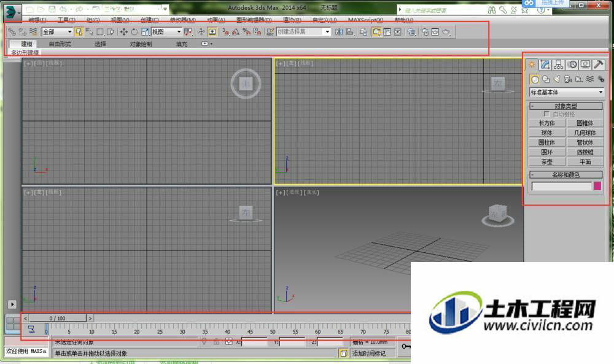This screenshot has width=614, height=364.
Task: Switch to the 对象绘制 ribbon tab
Action: [141, 44]
